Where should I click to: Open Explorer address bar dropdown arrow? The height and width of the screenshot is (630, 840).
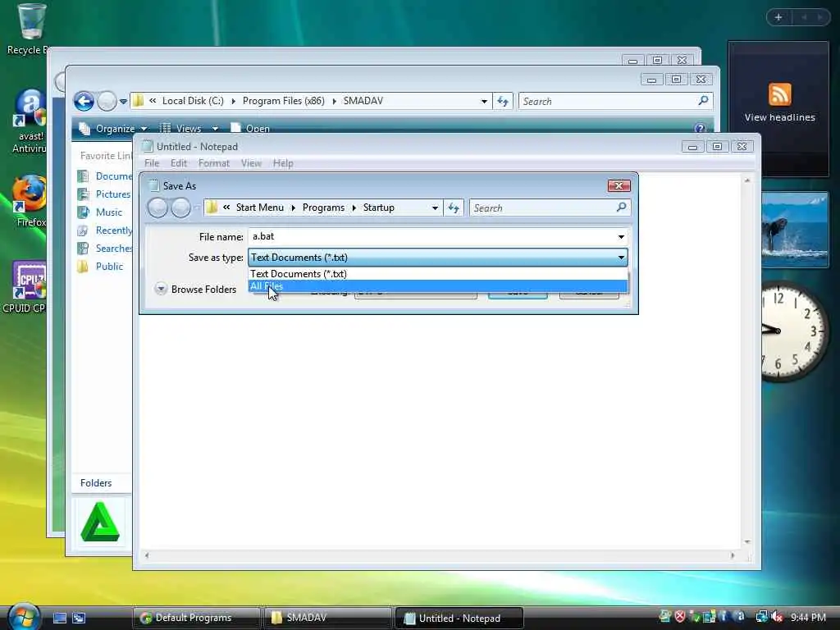click(484, 101)
